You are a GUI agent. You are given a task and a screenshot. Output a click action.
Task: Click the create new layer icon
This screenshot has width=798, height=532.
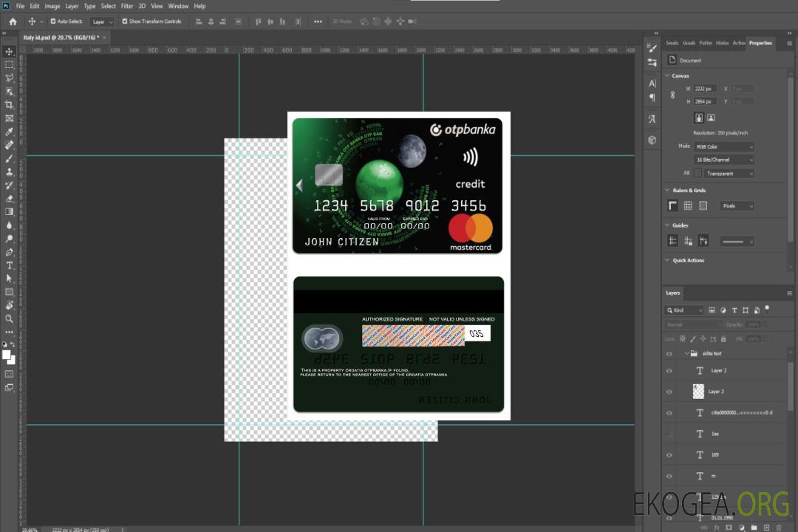[766, 528]
